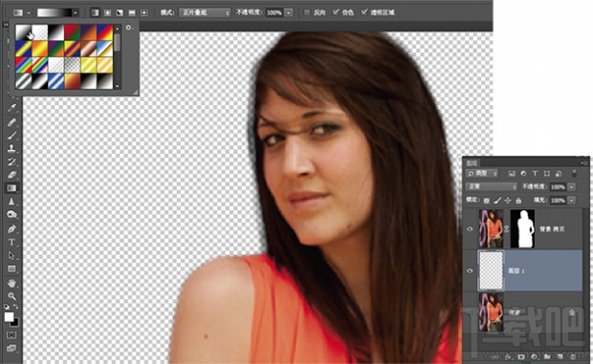
Task: Click the layer mask thumbnail of 背景 拷贝
Action: (x=522, y=229)
